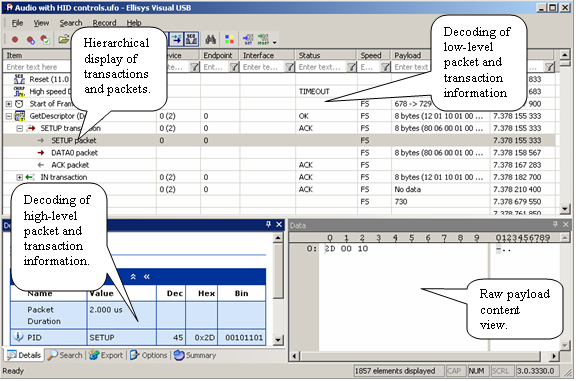Open Find using the binoculars icon
The image size is (576, 381).
210,39
